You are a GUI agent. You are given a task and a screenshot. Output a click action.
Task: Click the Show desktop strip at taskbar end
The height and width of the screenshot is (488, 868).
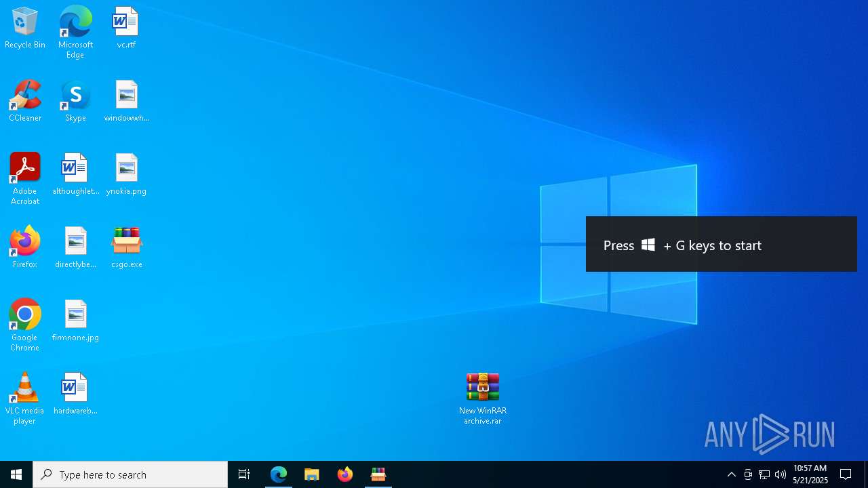point(866,474)
